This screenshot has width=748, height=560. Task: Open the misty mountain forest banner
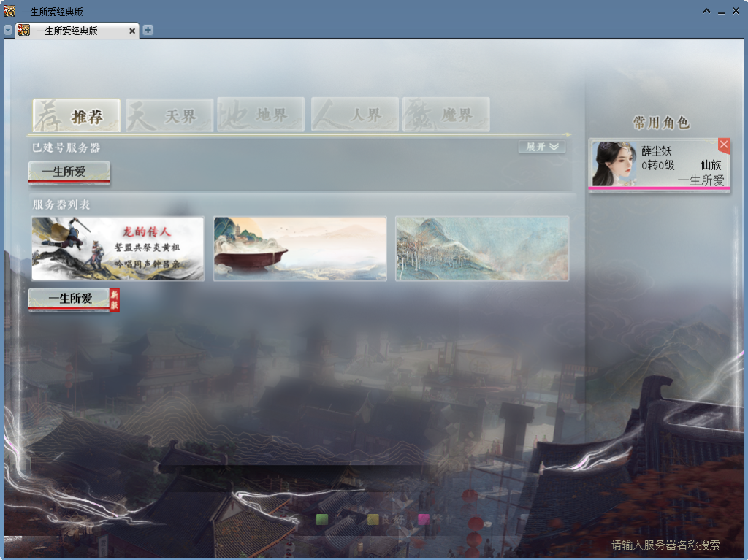tap(482, 248)
